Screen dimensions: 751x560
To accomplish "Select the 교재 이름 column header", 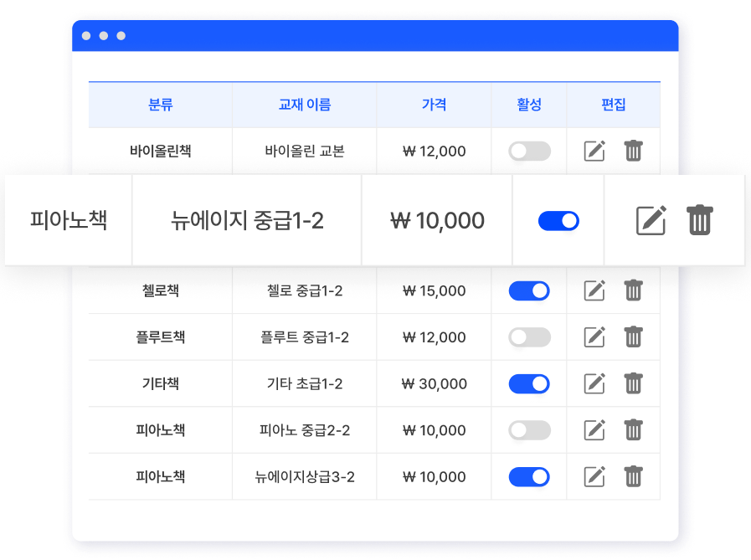I will tap(304, 105).
